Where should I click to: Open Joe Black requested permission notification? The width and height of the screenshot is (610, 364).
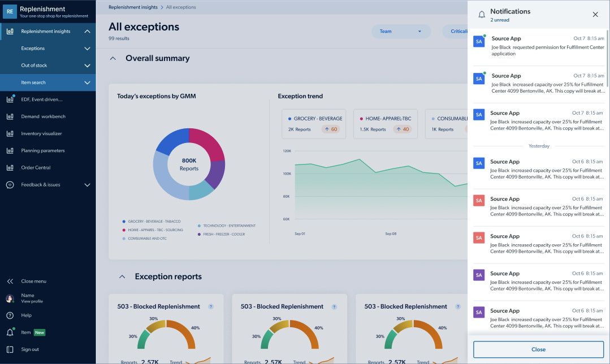click(x=538, y=47)
